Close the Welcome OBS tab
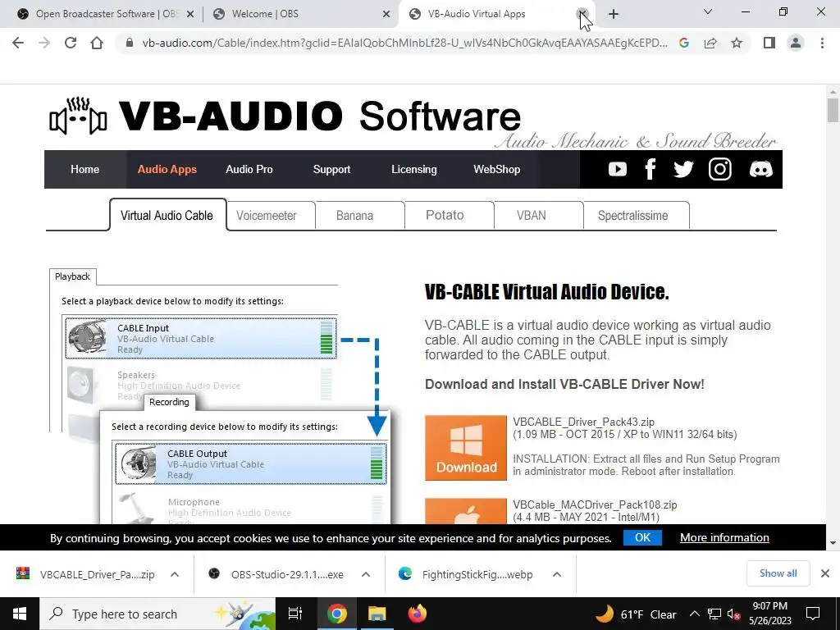 (x=386, y=14)
